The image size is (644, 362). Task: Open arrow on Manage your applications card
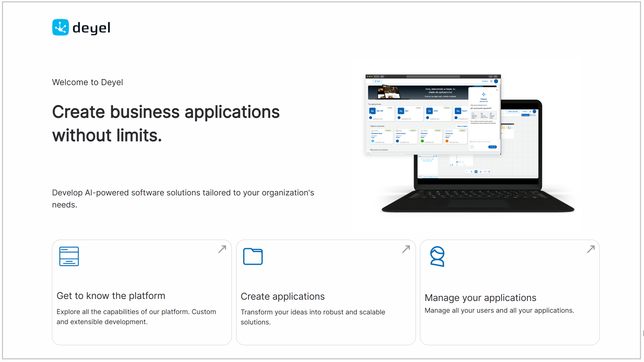[591, 249]
